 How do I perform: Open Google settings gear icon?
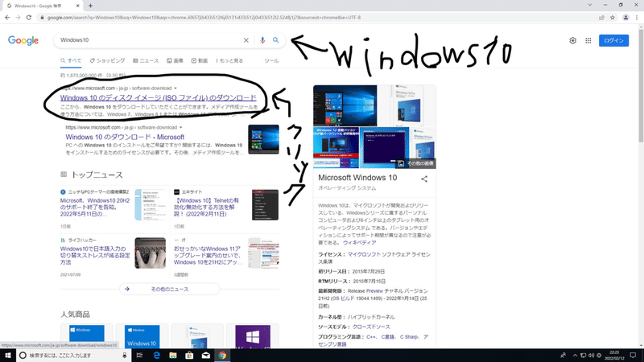pos(572,41)
